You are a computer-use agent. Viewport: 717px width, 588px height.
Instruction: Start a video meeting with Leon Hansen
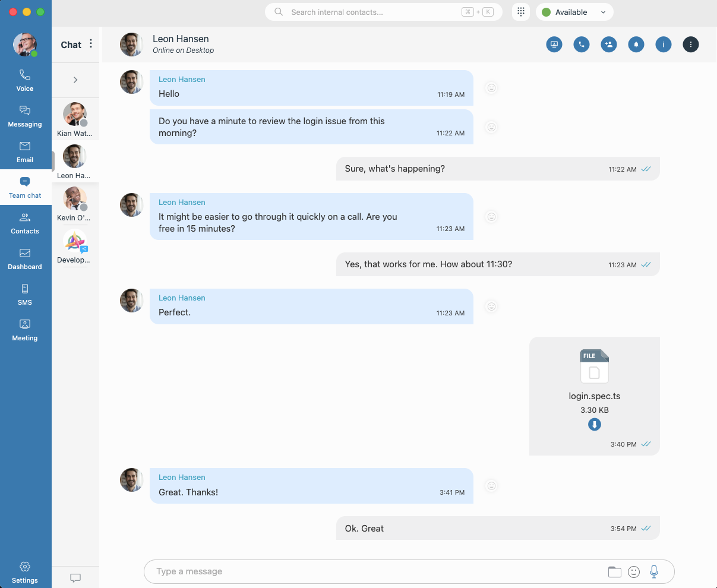pos(554,44)
